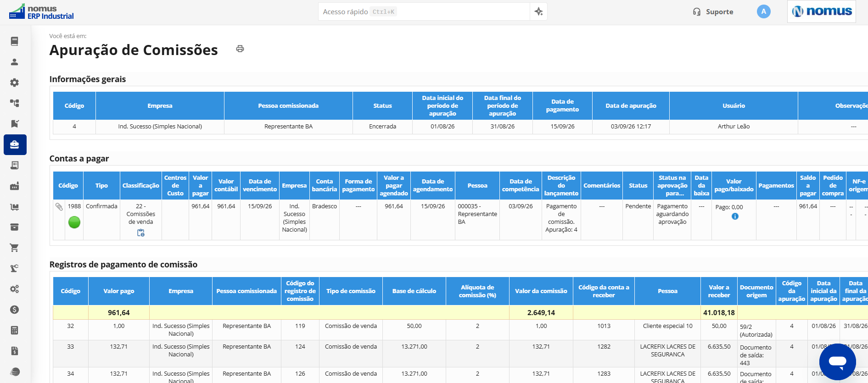868x383 pixels.
Task: Open the clipboard icon under Comissões de venda
Action: (141, 233)
